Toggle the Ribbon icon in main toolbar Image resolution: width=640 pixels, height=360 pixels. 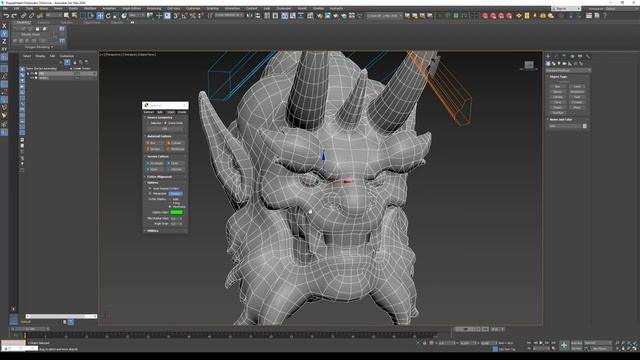point(284,16)
